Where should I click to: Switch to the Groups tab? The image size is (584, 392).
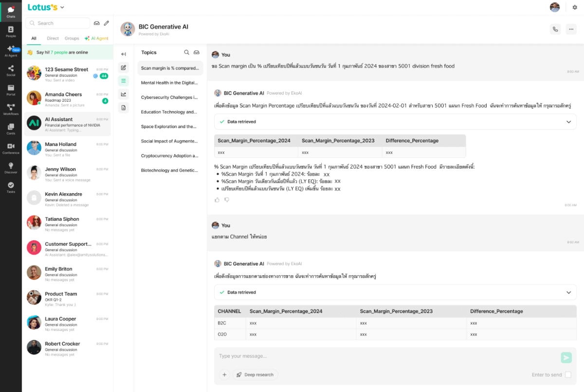pyautogui.click(x=72, y=38)
